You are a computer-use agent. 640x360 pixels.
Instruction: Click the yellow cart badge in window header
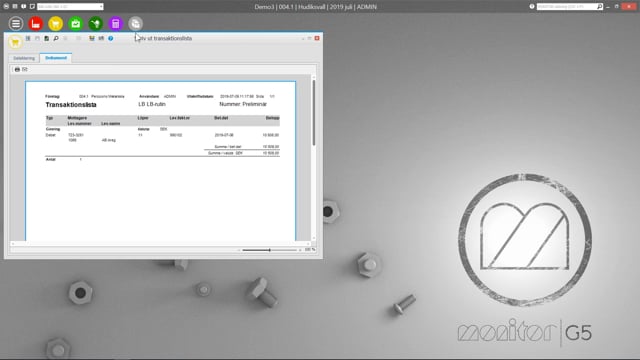(x=15, y=42)
